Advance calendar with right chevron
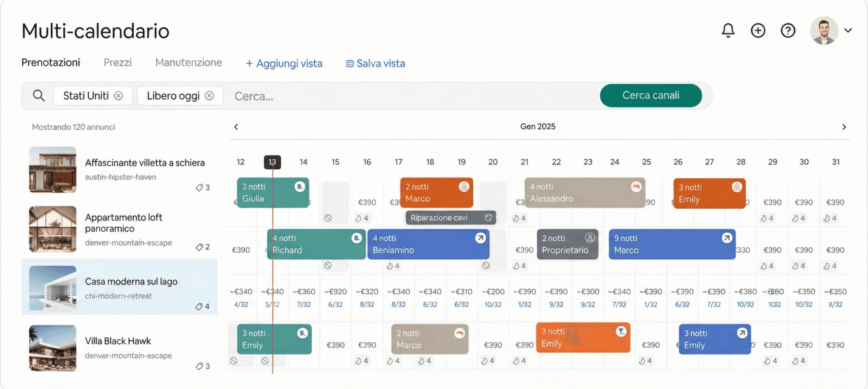The image size is (868, 389). pos(844,127)
